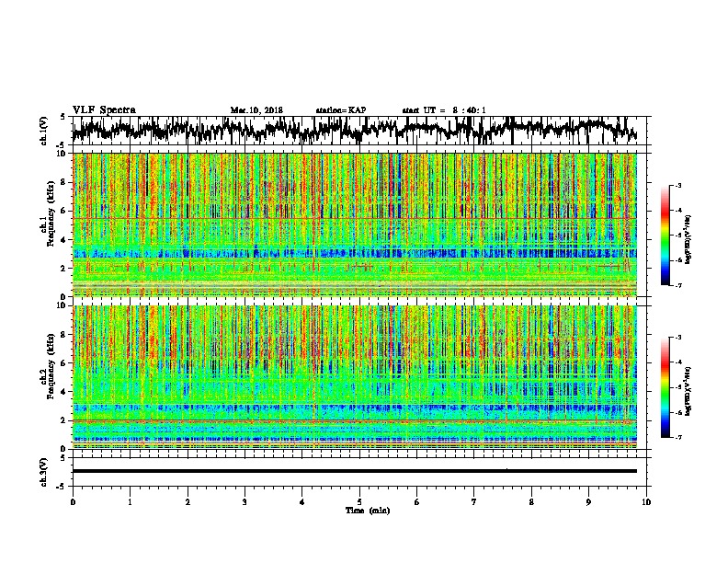Click time axis tick label "9"
Screen dimensions: 728x563
[588, 502]
